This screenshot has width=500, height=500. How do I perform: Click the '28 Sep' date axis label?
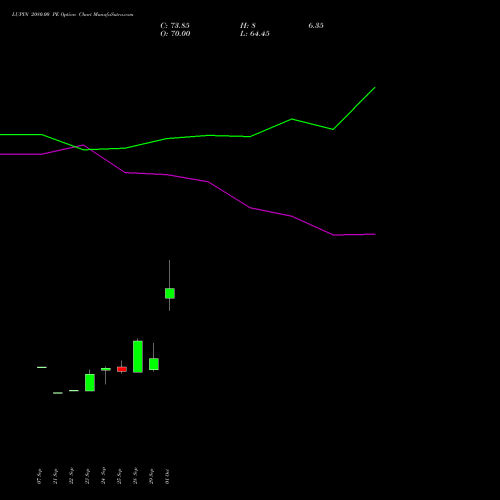tap(135, 476)
